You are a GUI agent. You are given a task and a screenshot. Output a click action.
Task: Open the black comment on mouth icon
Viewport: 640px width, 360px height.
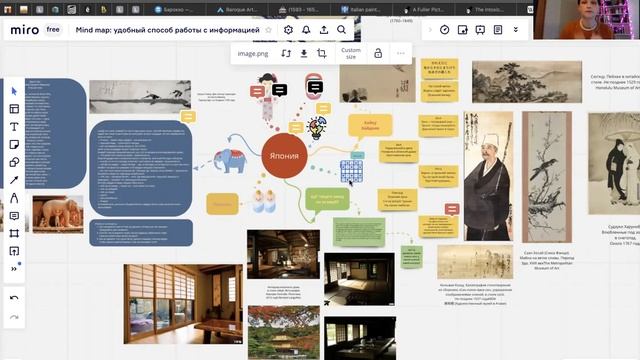(x=315, y=87)
